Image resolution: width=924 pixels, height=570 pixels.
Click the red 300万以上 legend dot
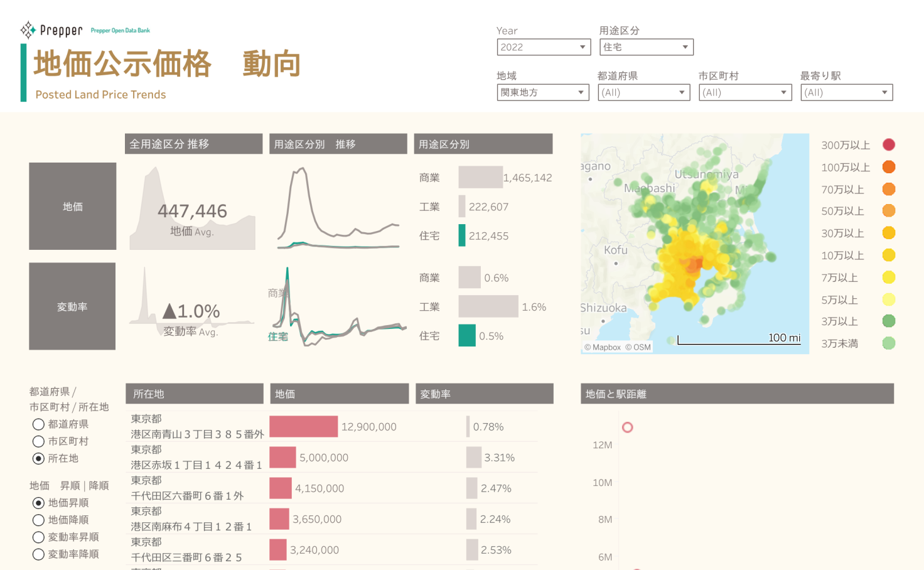coord(888,145)
